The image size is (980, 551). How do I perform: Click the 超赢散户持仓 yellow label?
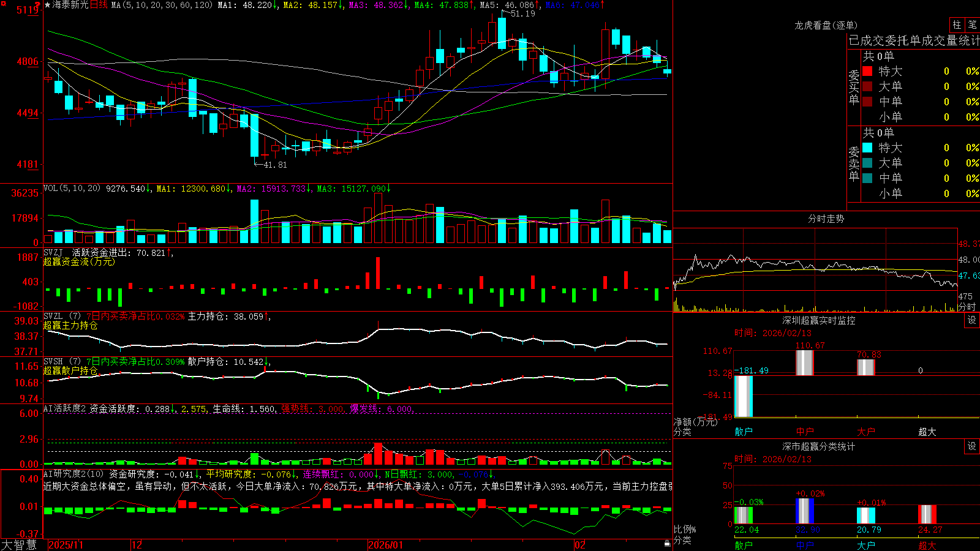click(x=70, y=371)
